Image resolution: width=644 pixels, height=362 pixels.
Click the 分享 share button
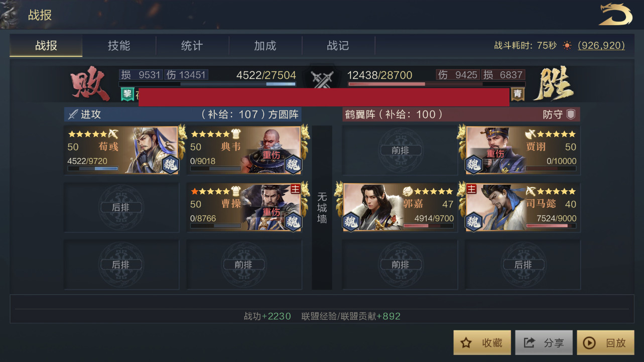[x=544, y=343]
